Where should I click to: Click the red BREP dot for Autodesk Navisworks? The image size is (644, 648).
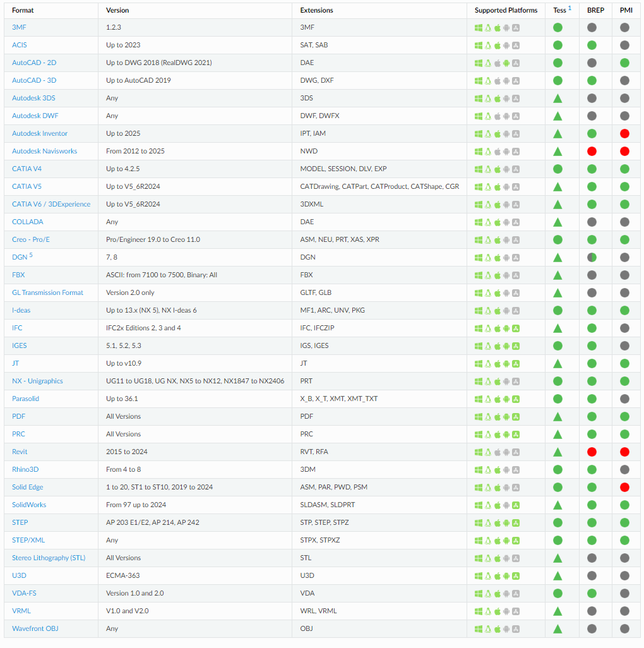pos(592,151)
